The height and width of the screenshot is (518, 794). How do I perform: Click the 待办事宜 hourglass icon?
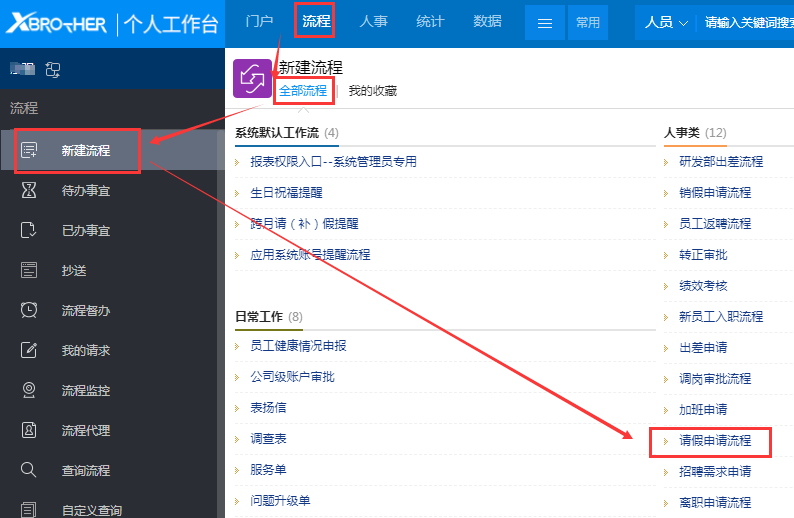[29, 190]
